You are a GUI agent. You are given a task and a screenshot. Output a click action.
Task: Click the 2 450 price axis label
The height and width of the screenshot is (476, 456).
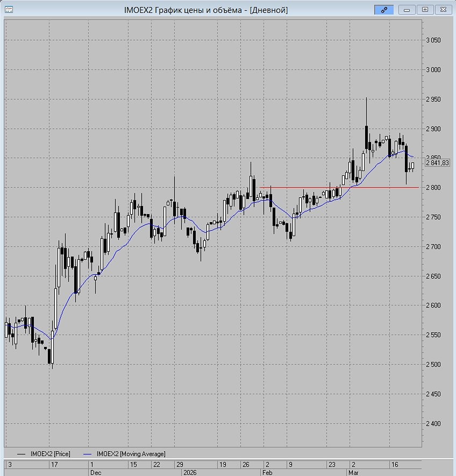point(433,394)
